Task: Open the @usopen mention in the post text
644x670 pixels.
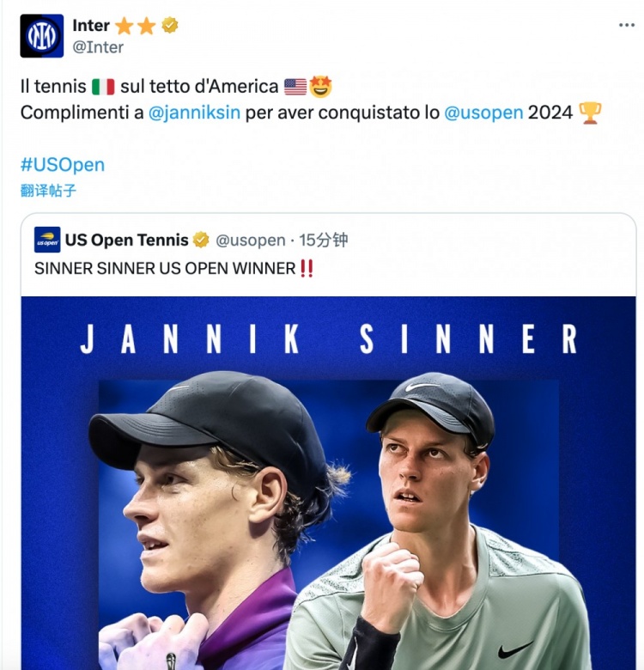Action: (x=483, y=113)
